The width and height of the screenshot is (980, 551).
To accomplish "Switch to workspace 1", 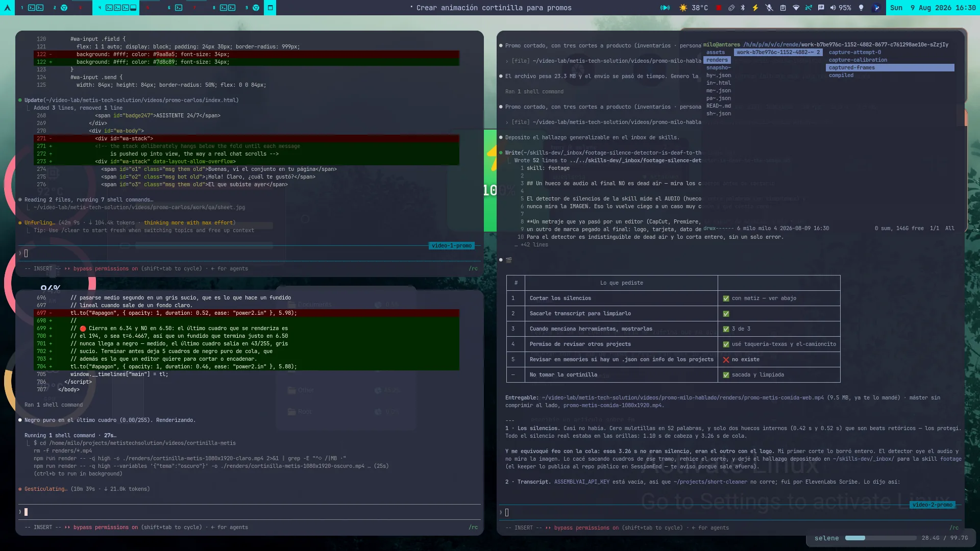I will pyautogui.click(x=22, y=8).
